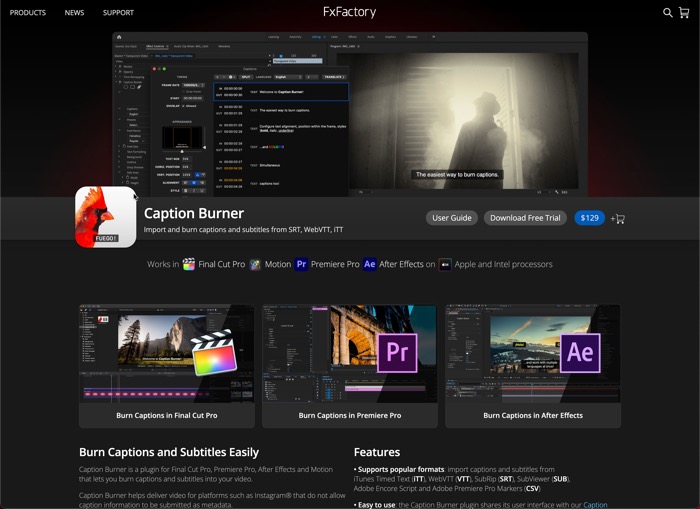
Task: Go to FxFactory home logo
Action: [350, 12]
